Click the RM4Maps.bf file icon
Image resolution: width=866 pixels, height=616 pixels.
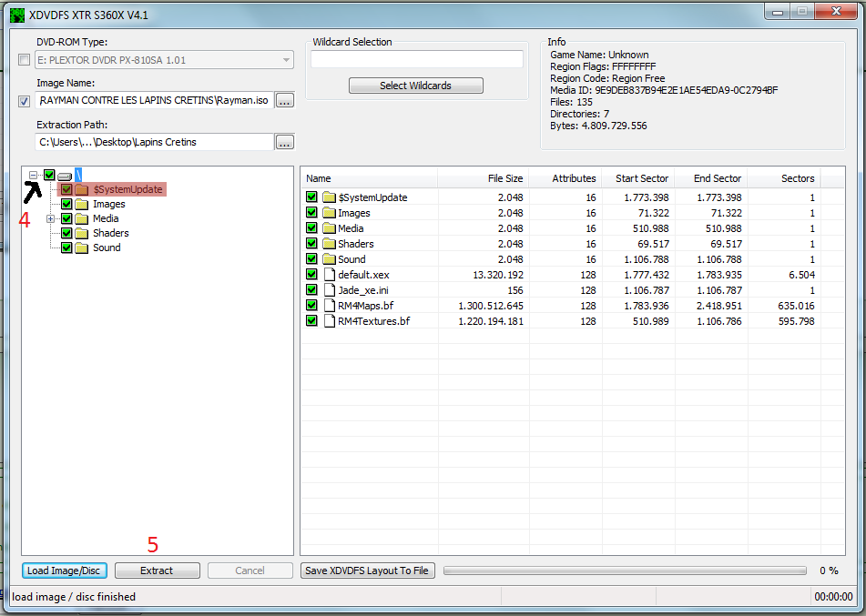point(329,305)
